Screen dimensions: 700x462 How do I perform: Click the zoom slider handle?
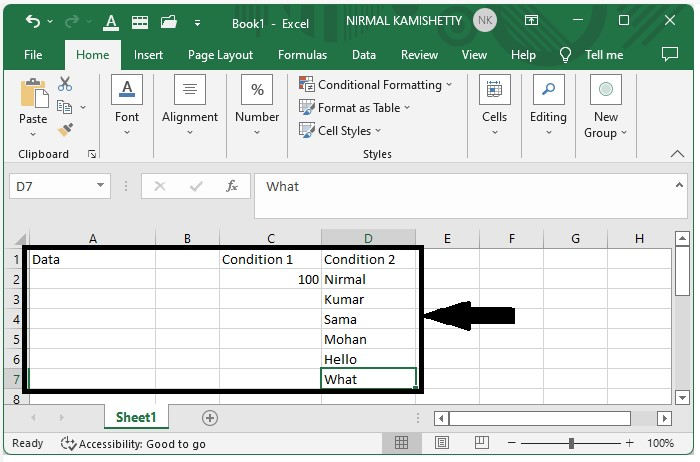(x=571, y=443)
